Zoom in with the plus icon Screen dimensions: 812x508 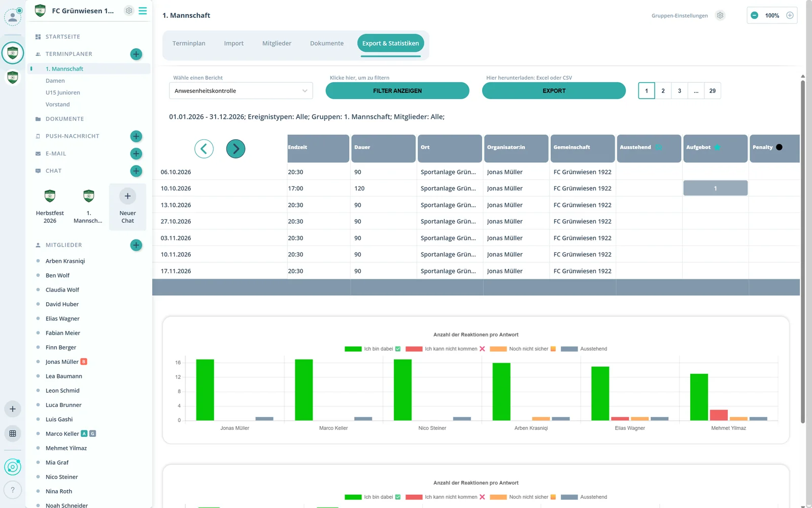point(790,15)
